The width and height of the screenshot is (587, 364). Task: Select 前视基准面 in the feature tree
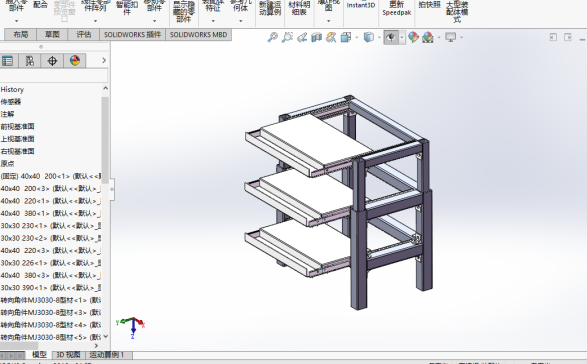coord(17,127)
